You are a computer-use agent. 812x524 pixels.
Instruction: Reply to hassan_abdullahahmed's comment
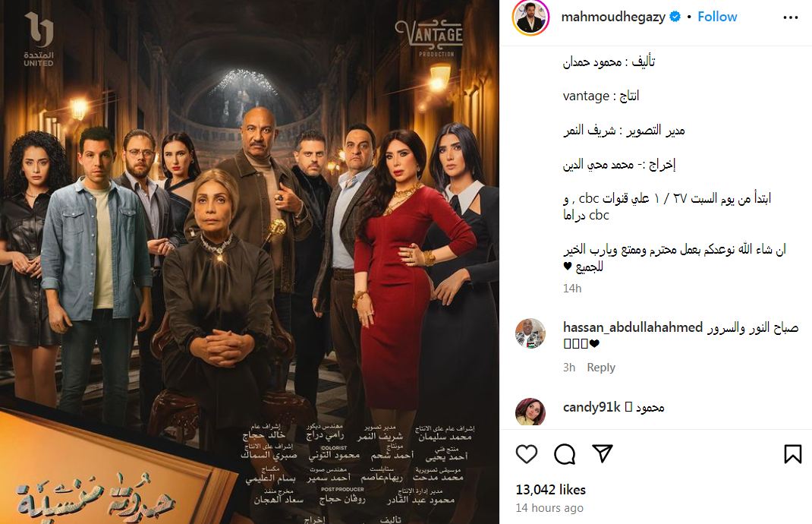point(601,368)
